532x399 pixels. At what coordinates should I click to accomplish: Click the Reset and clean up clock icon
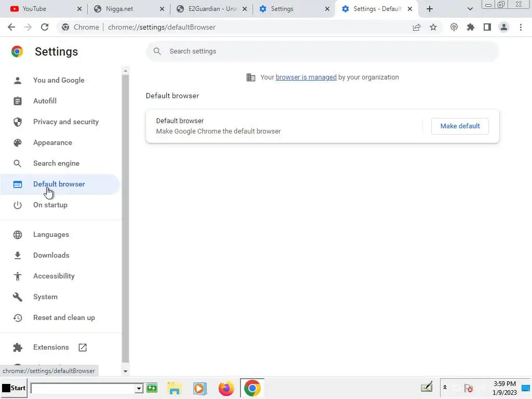click(x=18, y=318)
